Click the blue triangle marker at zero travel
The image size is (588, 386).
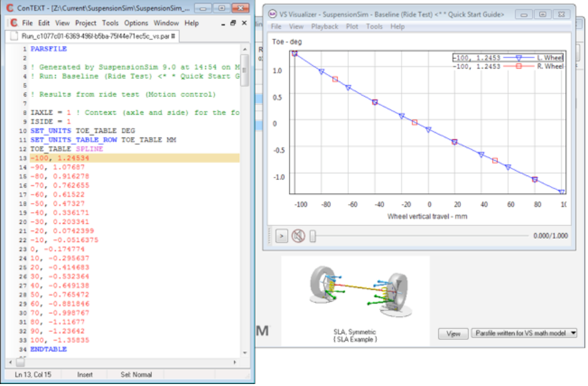428,129
